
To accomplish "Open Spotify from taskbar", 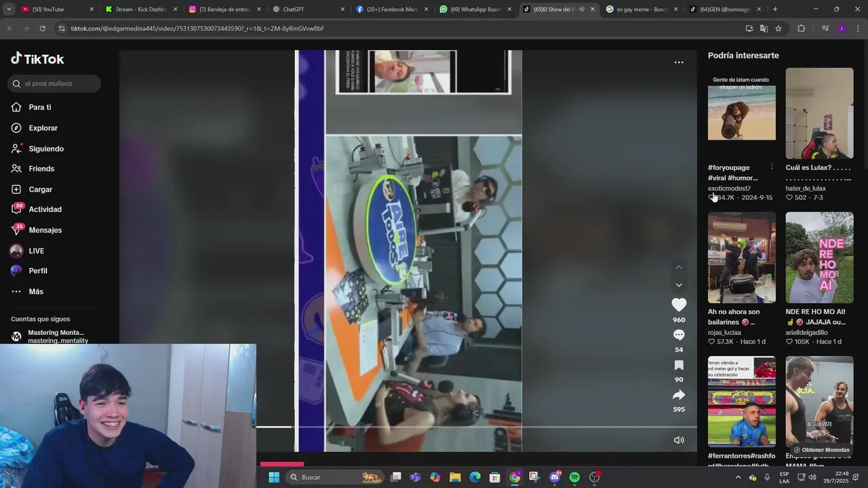I will point(574,477).
